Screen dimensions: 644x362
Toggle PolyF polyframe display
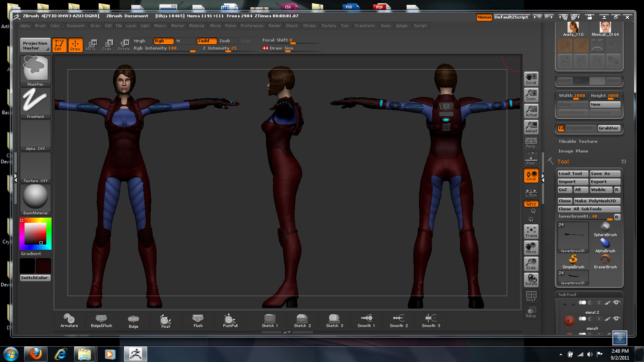point(531,296)
